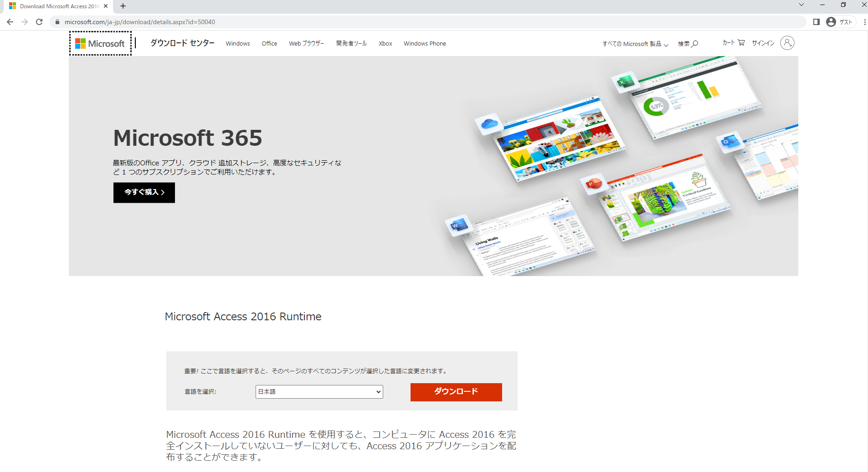
Task: Click the カート link text
Action: [x=728, y=43]
